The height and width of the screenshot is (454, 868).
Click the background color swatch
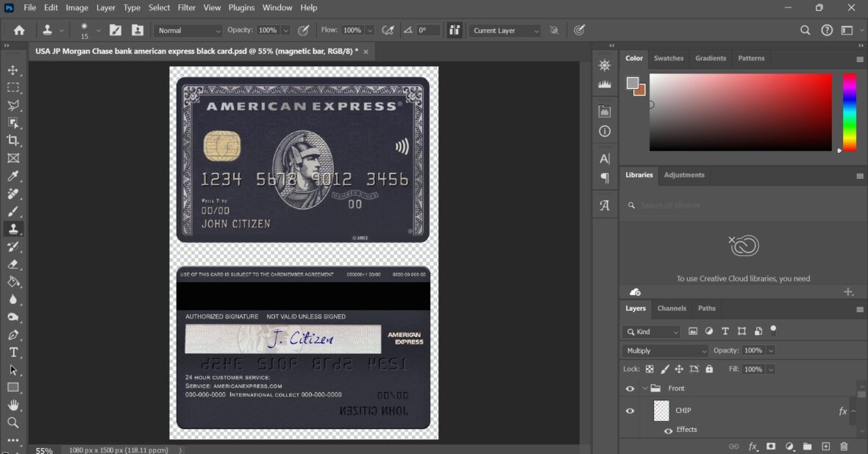pyautogui.click(x=641, y=91)
